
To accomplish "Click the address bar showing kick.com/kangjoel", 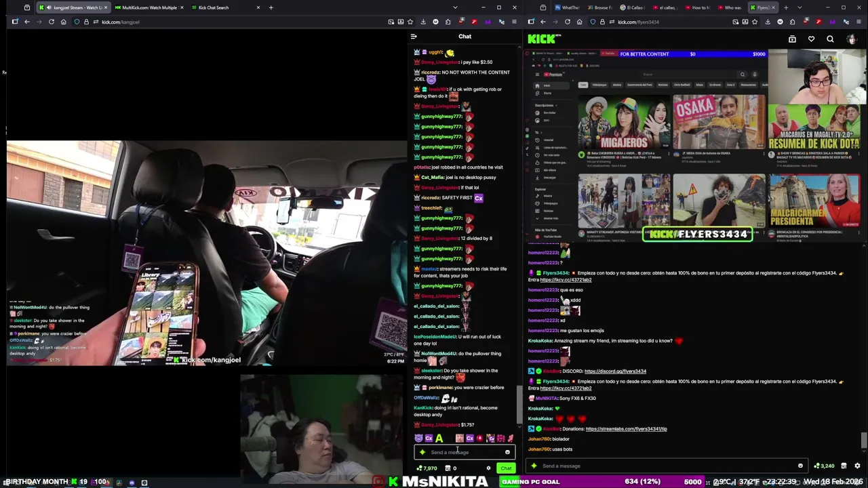I will pos(231,22).
